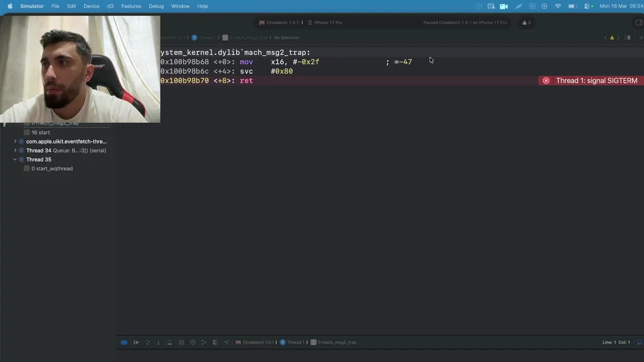Image resolution: width=644 pixels, height=362 pixels.
Task: Click No Selection in the jump bar
Action: pyautogui.click(x=286, y=38)
